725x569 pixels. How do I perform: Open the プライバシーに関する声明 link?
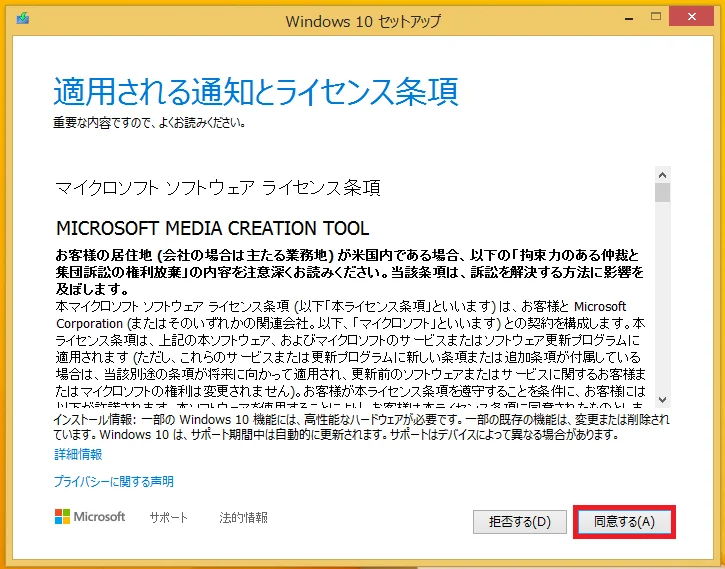point(114,481)
